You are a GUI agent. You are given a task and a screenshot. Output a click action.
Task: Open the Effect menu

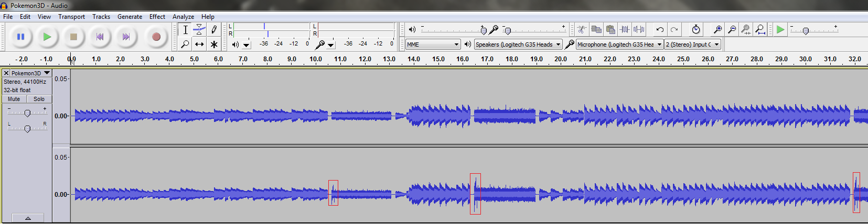(x=157, y=17)
